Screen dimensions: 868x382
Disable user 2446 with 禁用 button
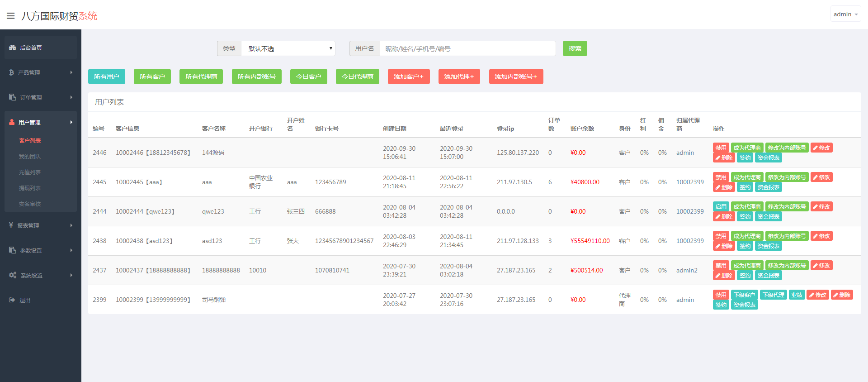721,148
